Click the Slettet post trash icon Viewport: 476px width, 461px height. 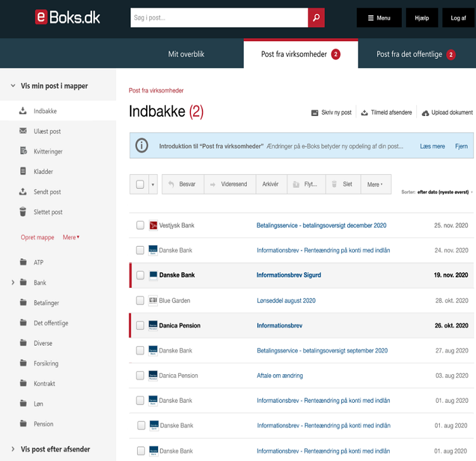coord(23,211)
